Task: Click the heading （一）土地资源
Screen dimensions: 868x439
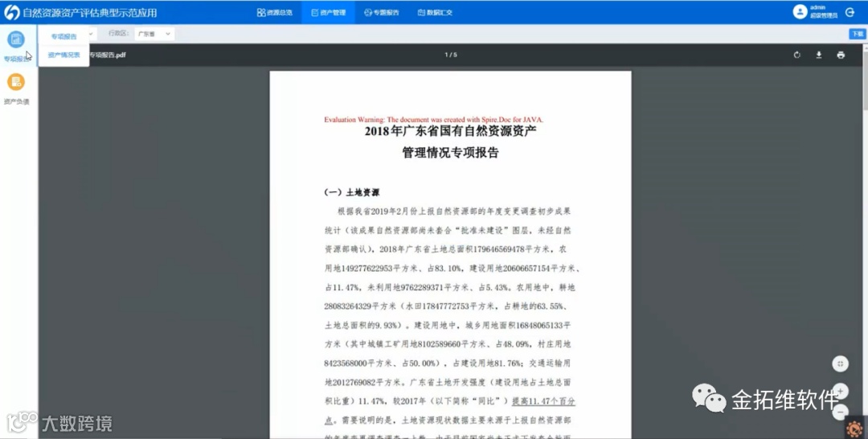Action: pyautogui.click(x=351, y=192)
